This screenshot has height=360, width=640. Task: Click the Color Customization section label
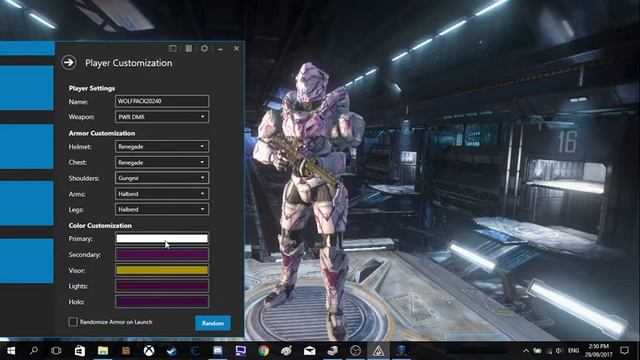click(x=100, y=225)
